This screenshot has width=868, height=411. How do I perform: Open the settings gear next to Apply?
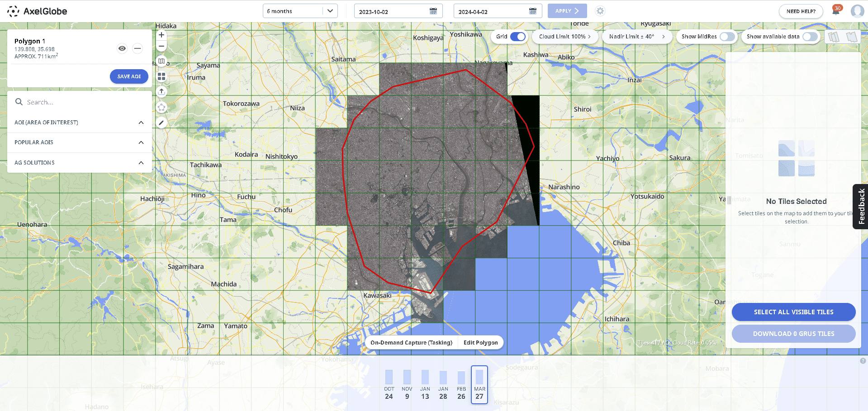point(600,11)
